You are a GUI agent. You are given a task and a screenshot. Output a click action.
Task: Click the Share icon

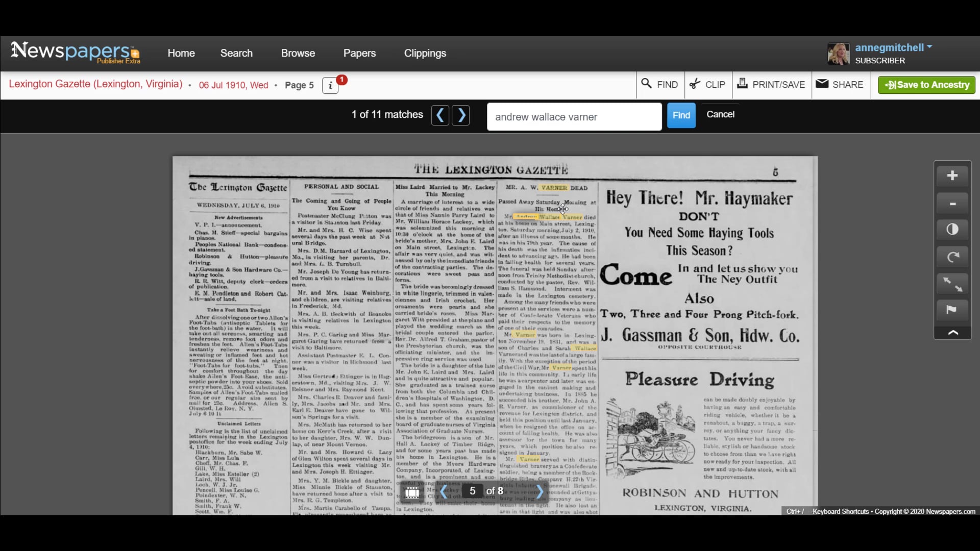click(840, 84)
